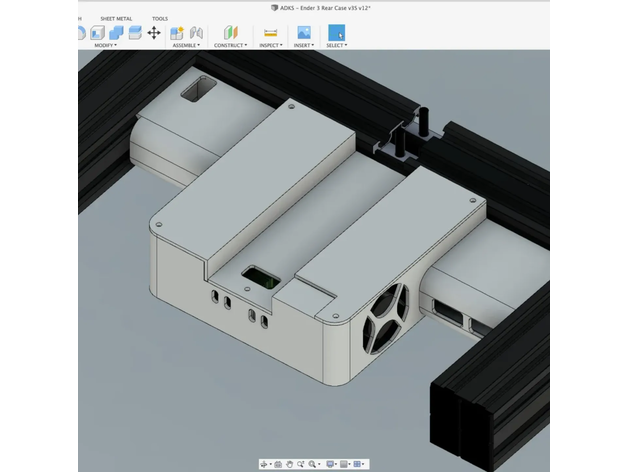The height and width of the screenshot is (472, 628).
Task: Click the Joint icon in Assemble
Action: (x=196, y=33)
